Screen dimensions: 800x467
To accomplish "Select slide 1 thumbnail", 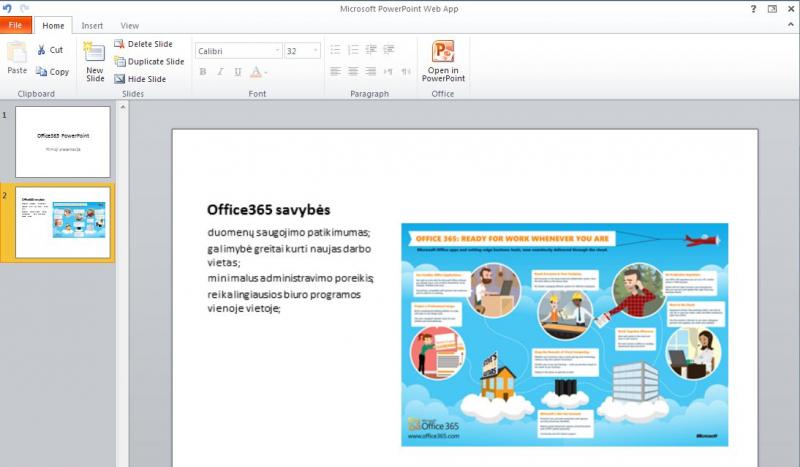I will coord(63,142).
